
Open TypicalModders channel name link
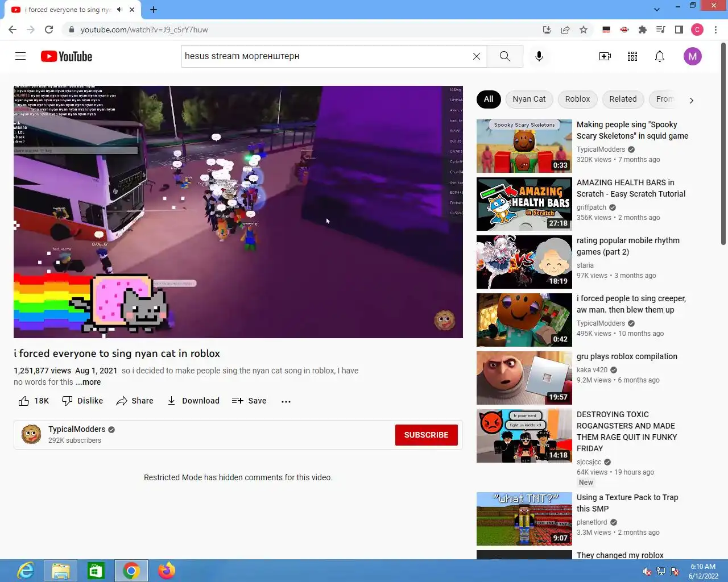tap(77, 429)
